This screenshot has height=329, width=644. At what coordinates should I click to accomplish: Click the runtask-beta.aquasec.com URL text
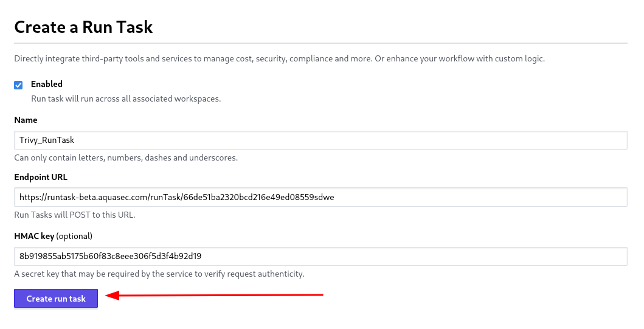pos(176,197)
